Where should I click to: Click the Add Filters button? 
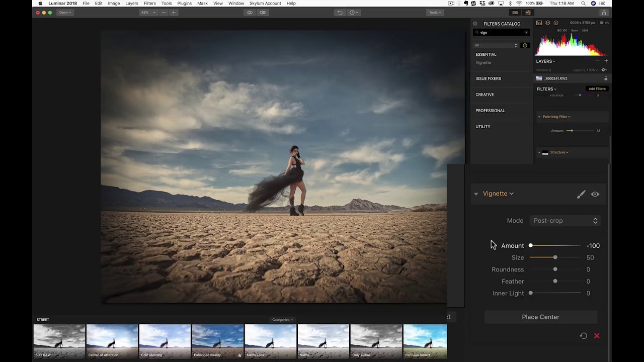[597, 89]
